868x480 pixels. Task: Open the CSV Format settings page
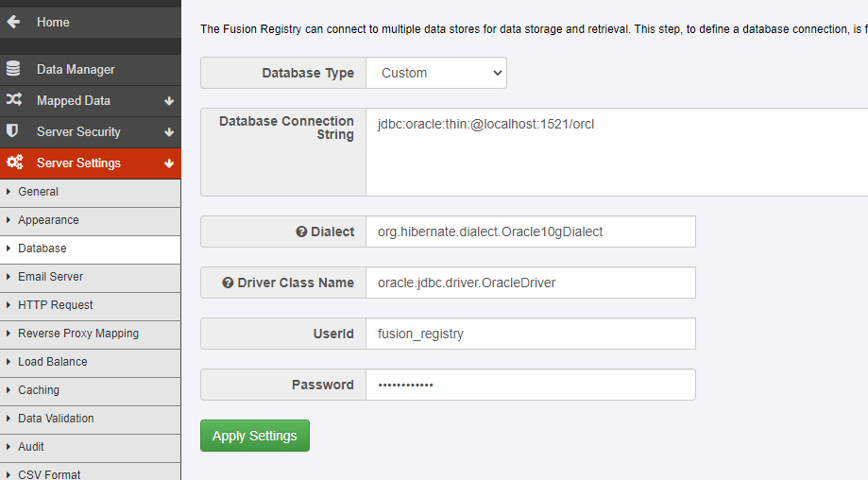[x=91, y=471]
